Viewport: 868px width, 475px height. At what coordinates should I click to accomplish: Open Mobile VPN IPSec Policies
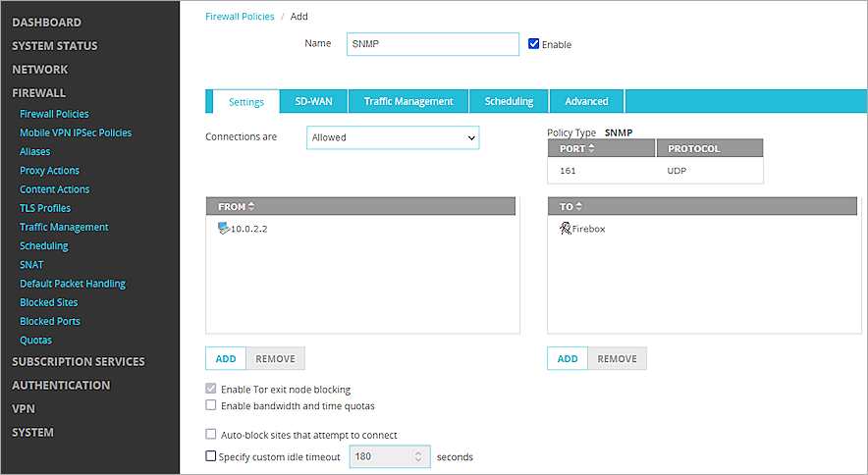click(76, 132)
